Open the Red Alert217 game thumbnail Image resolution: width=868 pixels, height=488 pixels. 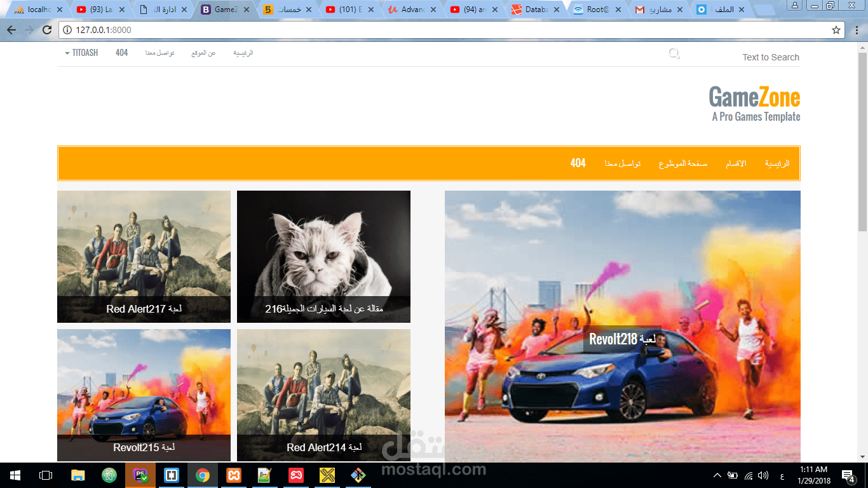click(x=144, y=257)
